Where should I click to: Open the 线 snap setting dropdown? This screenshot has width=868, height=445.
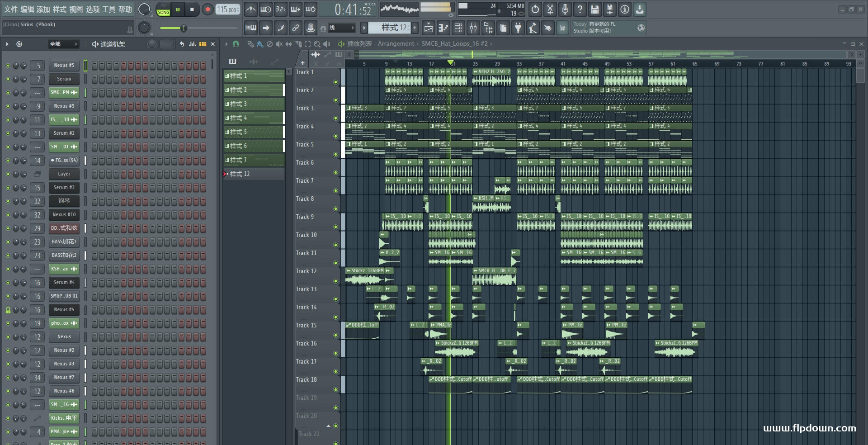coord(341,28)
